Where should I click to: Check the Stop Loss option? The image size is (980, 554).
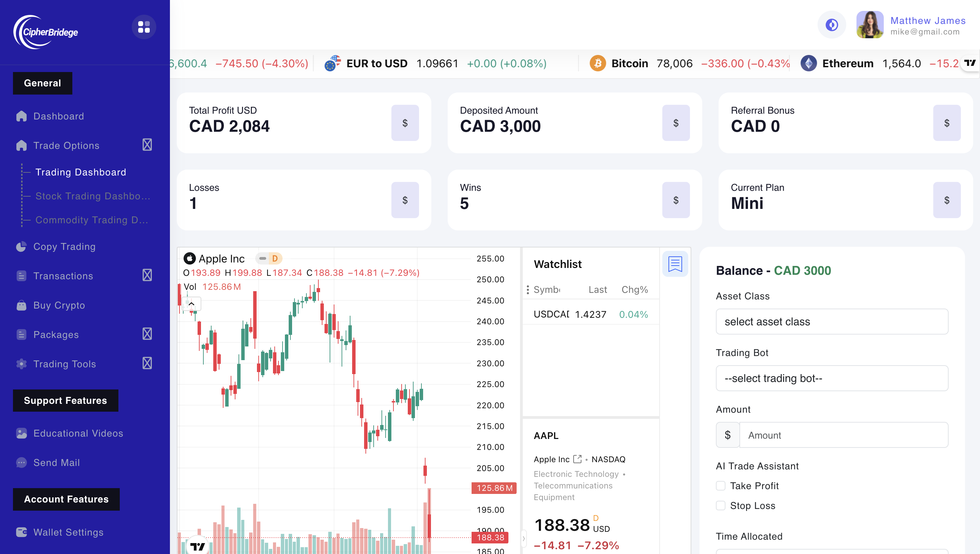pyautogui.click(x=721, y=506)
